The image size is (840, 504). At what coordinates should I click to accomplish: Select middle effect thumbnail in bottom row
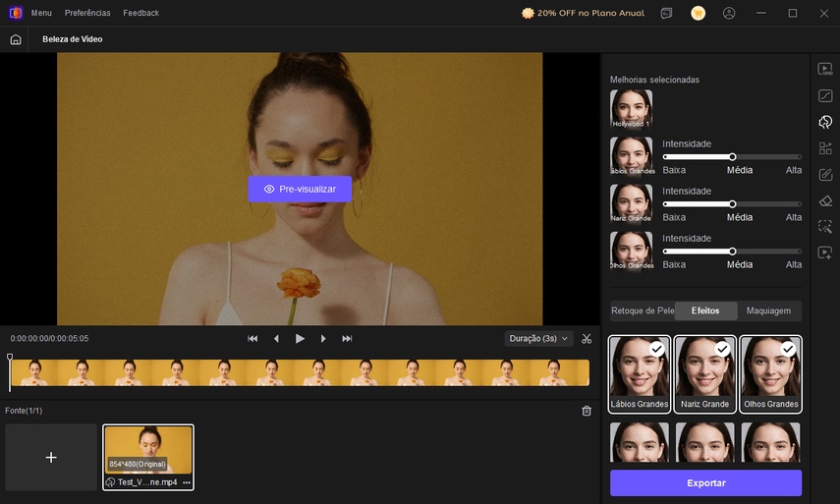pos(705,442)
